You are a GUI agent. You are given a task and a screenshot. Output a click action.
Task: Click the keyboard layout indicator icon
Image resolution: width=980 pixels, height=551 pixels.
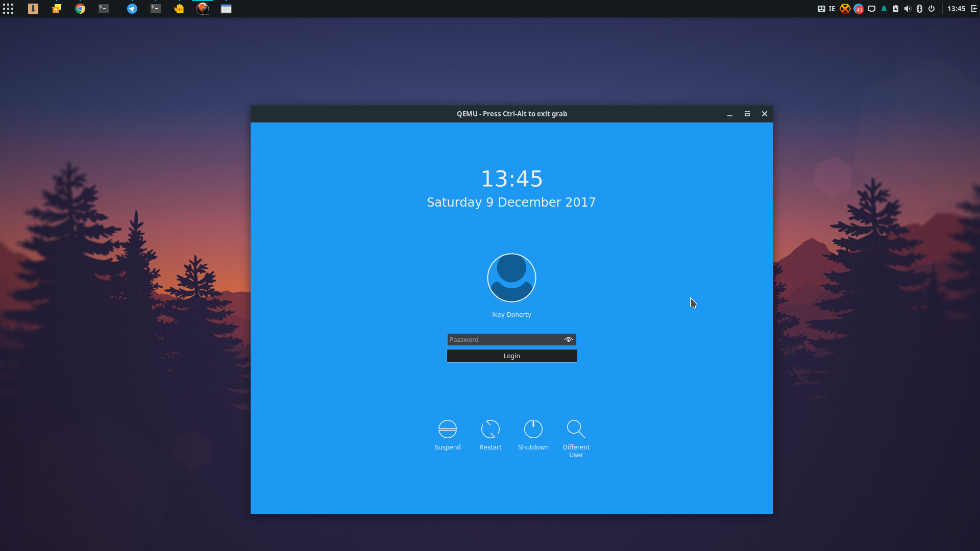point(821,9)
